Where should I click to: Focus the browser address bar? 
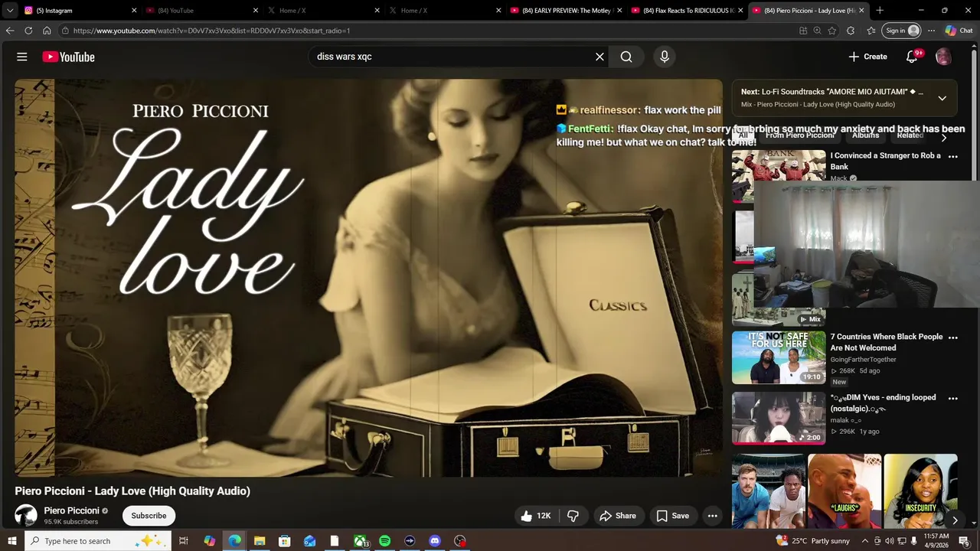(429, 31)
